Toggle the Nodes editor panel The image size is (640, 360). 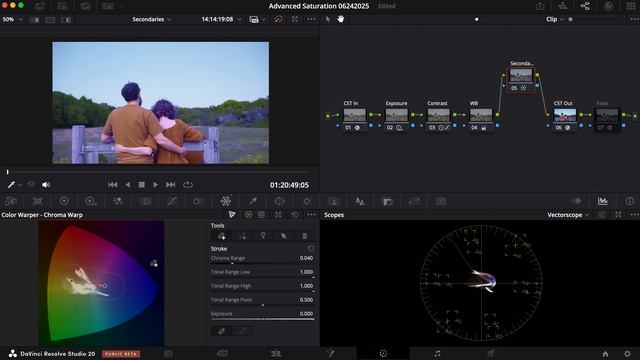[585, 6]
